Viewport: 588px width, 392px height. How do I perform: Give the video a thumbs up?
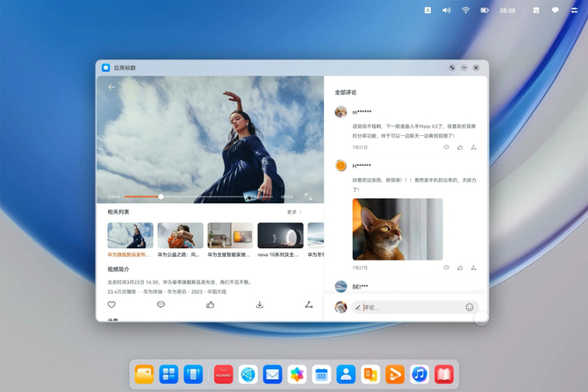(x=211, y=304)
